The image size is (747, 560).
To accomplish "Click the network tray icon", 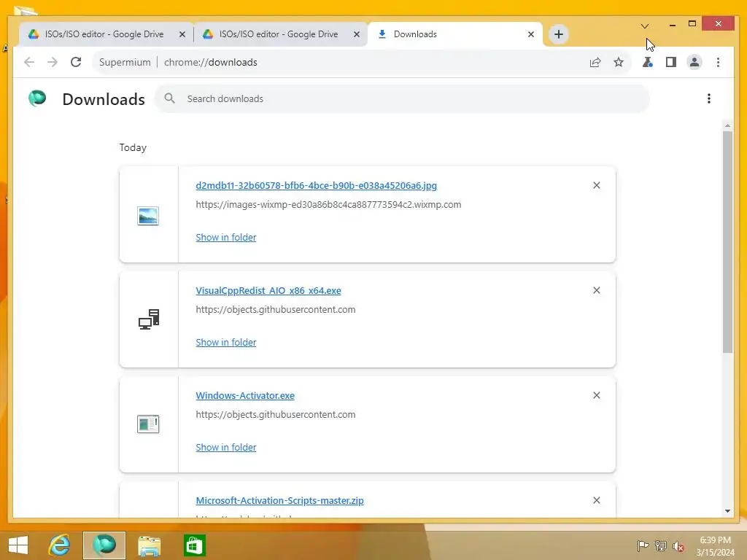I will tap(661, 545).
